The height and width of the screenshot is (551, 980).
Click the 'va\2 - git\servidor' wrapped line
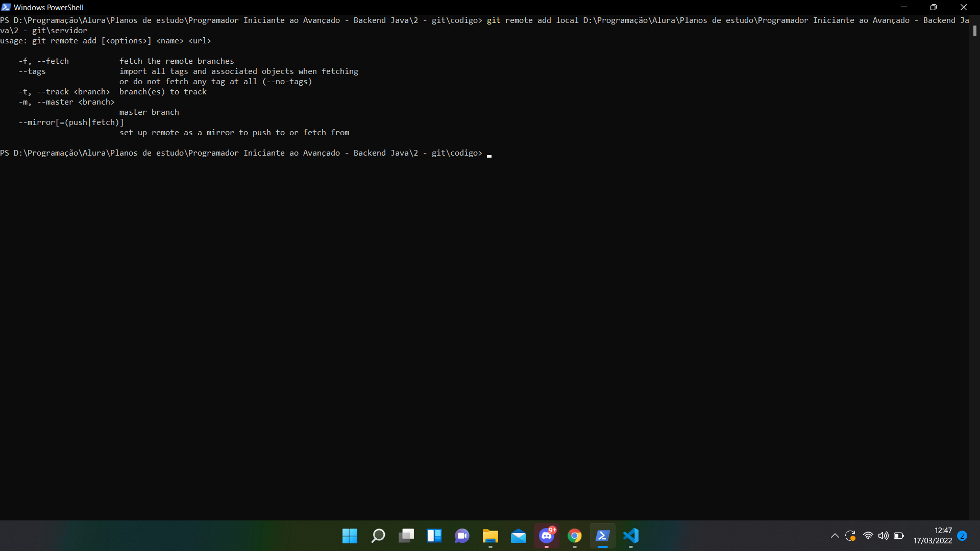[44, 31]
